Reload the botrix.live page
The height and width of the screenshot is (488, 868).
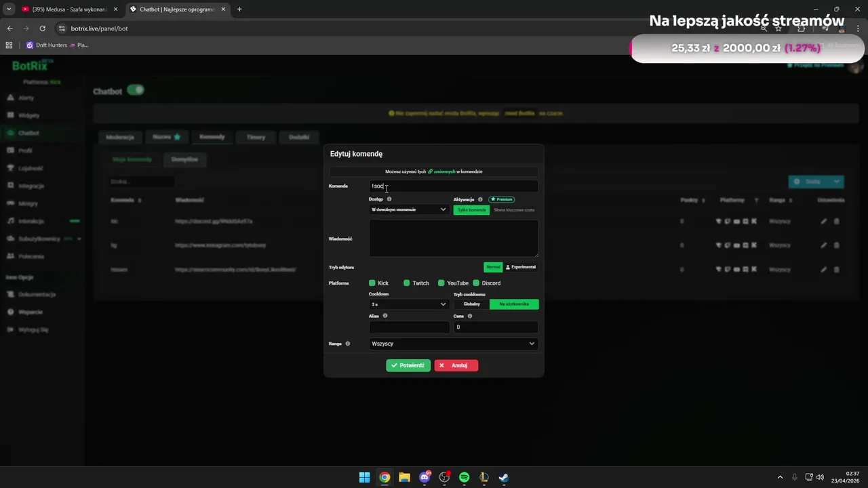tap(42, 28)
